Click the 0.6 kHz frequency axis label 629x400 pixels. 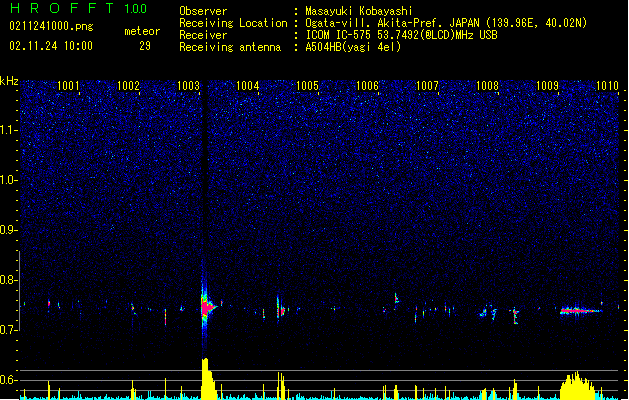click(x=9, y=380)
